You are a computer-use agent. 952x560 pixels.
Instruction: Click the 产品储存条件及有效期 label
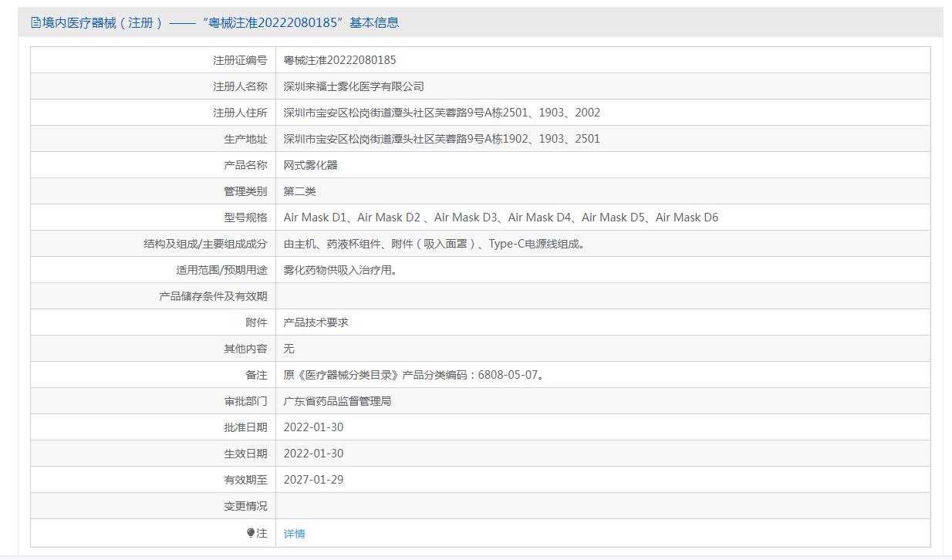(213, 296)
